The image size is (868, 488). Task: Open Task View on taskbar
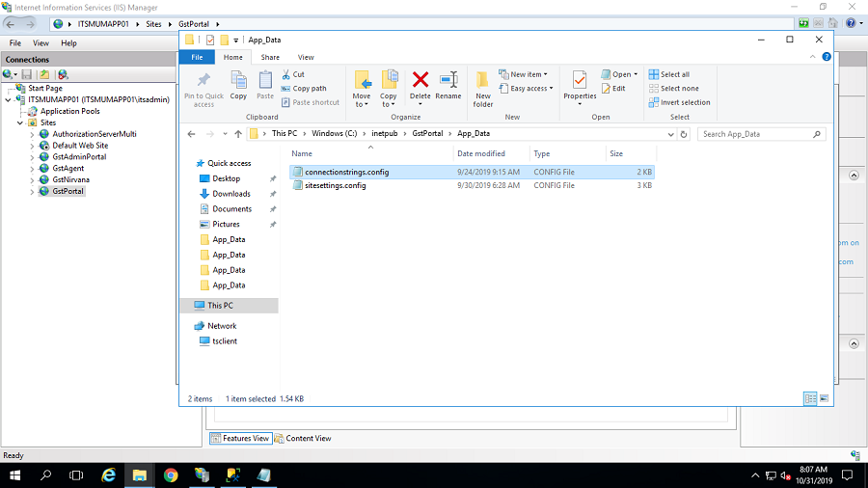(76, 475)
